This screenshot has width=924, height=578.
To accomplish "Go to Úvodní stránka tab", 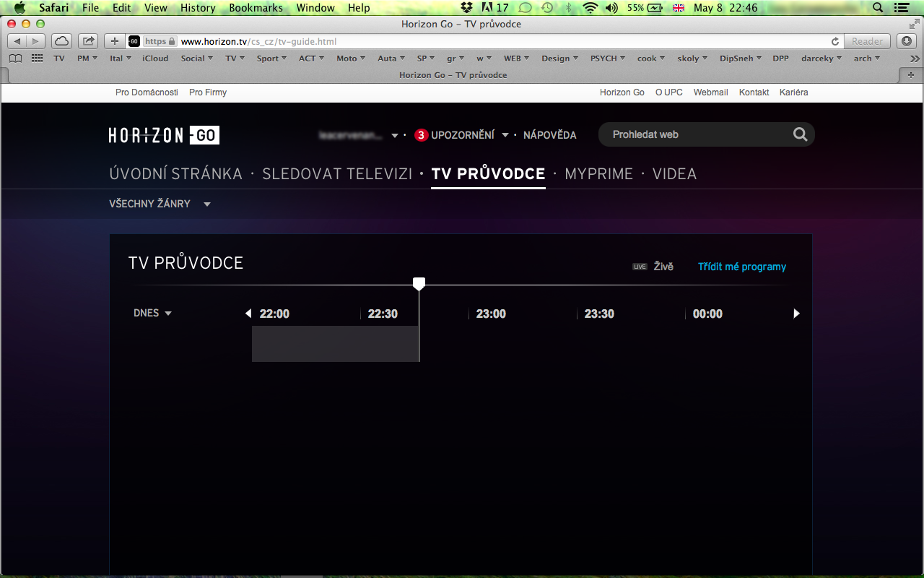I will [175, 174].
